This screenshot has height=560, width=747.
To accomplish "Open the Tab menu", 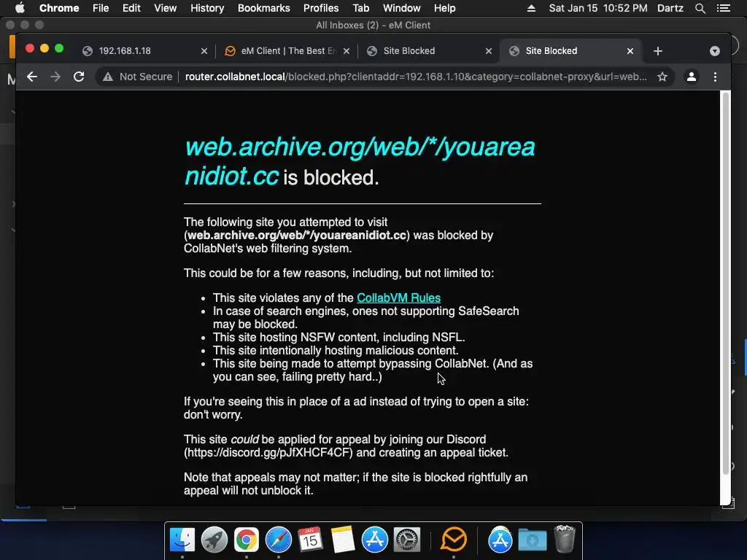I will 360,8.
